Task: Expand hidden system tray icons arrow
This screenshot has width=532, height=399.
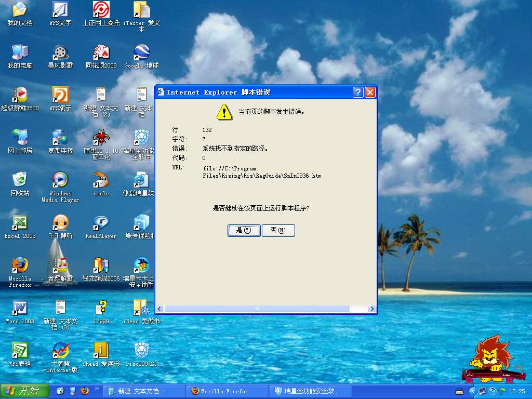Action: pos(472,391)
